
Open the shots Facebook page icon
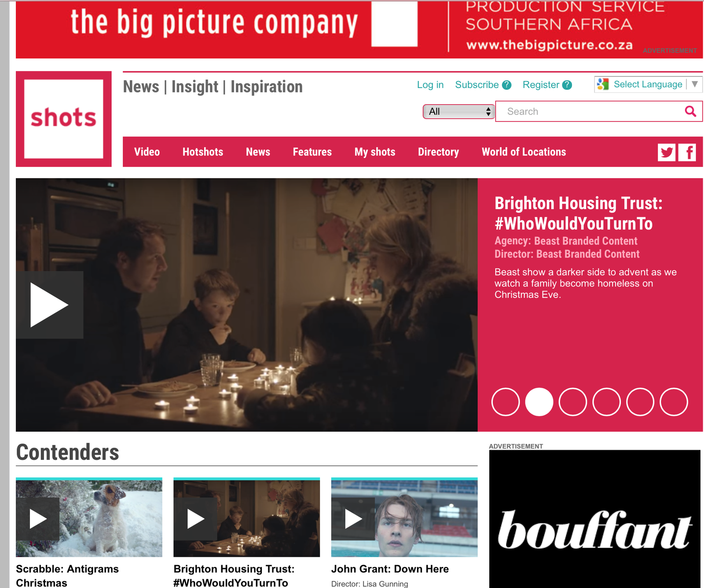pyautogui.click(x=687, y=152)
